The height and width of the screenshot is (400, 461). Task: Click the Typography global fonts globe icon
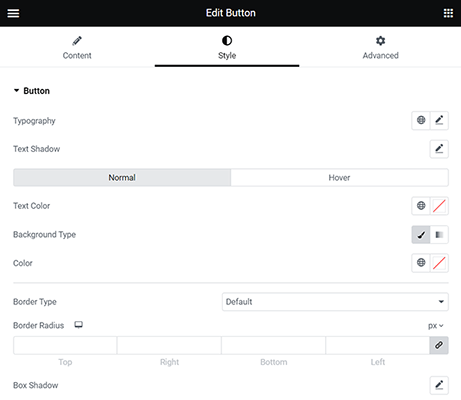[421, 120]
